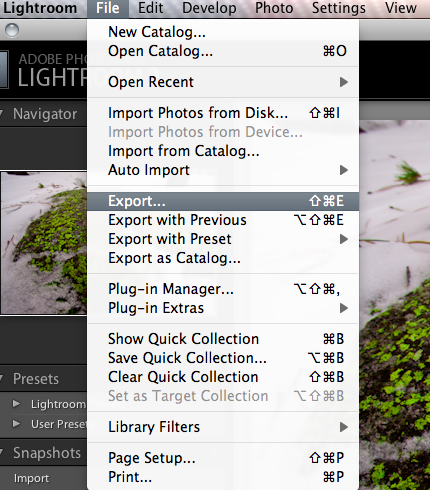Expand Open Recent submenu
The image size is (430, 490).
pyautogui.click(x=223, y=82)
